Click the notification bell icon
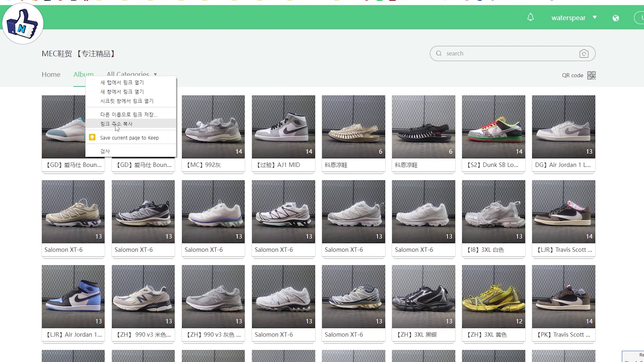This screenshot has width=644, height=362. tap(530, 17)
